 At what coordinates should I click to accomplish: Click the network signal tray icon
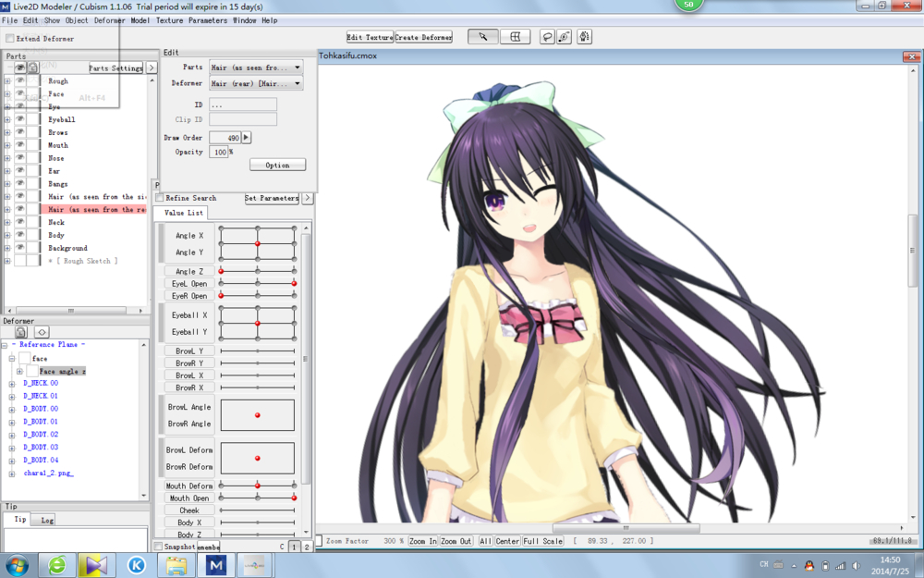tap(841, 566)
